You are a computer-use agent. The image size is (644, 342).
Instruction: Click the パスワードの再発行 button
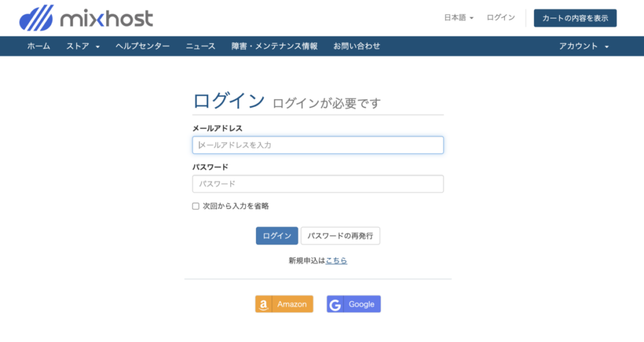click(340, 236)
